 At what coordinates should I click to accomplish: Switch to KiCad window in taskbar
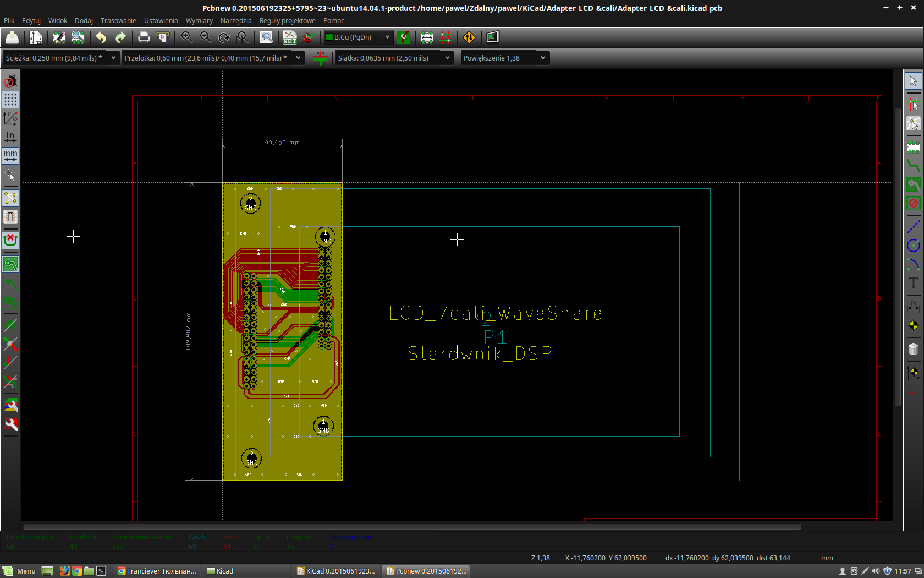point(336,571)
